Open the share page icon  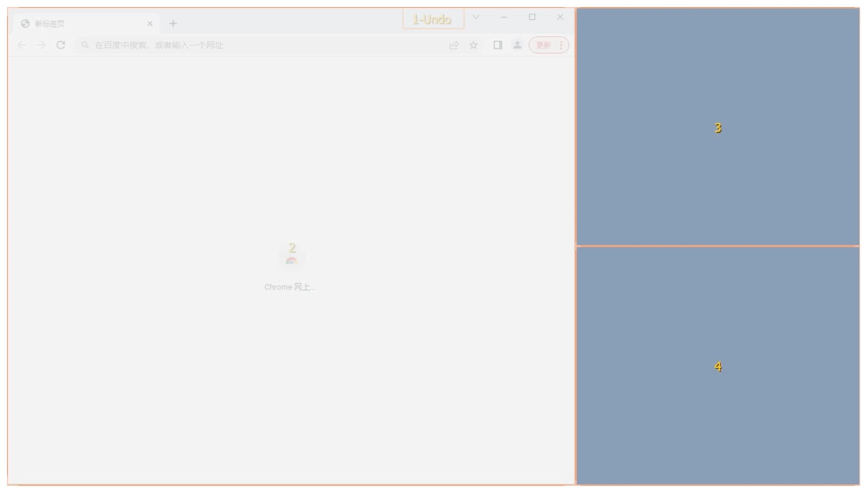click(454, 45)
